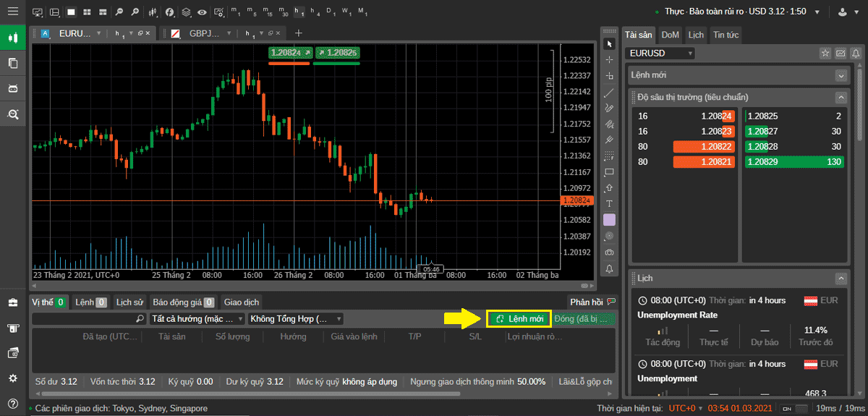Open the Analyze section in left sidebar
This screenshot has width=868, height=416.
(12, 114)
